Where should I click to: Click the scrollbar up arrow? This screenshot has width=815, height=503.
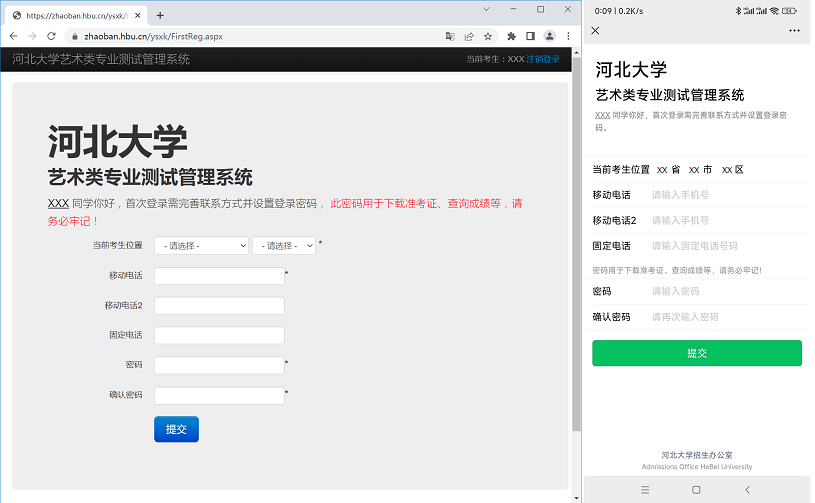(576, 52)
